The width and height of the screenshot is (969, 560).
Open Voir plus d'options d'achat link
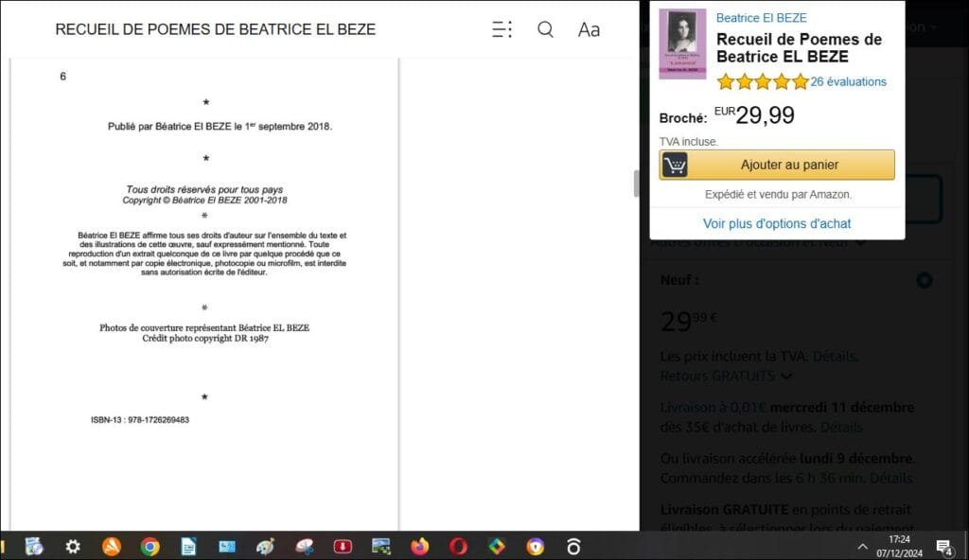click(777, 224)
